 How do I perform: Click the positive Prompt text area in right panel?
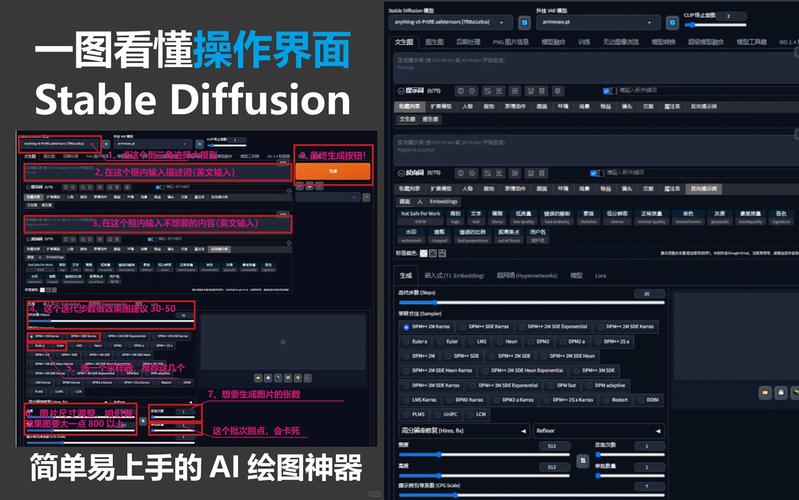[x=596, y=67]
